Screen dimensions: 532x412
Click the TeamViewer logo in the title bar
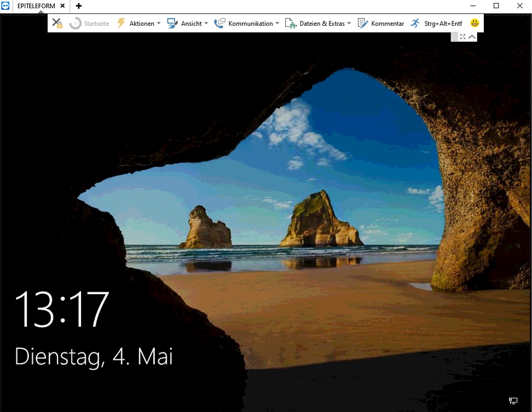pyautogui.click(x=5, y=5)
